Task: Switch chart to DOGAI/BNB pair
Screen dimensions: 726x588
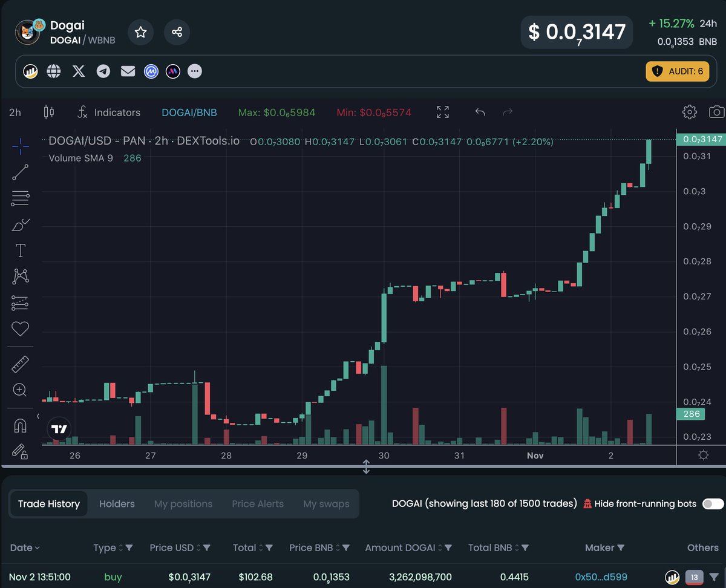Action: click(189, 113)
